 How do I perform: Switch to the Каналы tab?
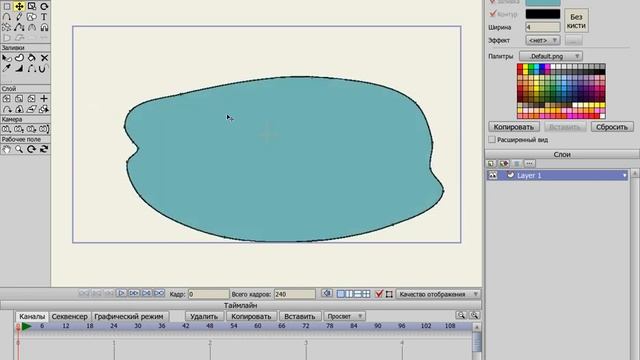[32, 316]
